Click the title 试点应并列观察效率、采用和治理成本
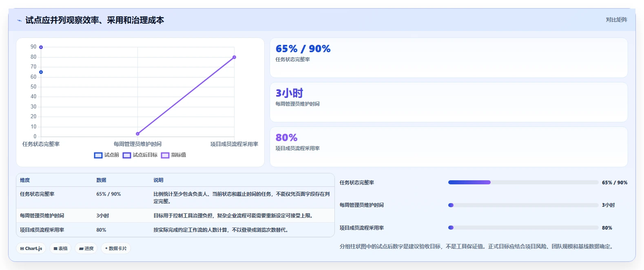 95,20
